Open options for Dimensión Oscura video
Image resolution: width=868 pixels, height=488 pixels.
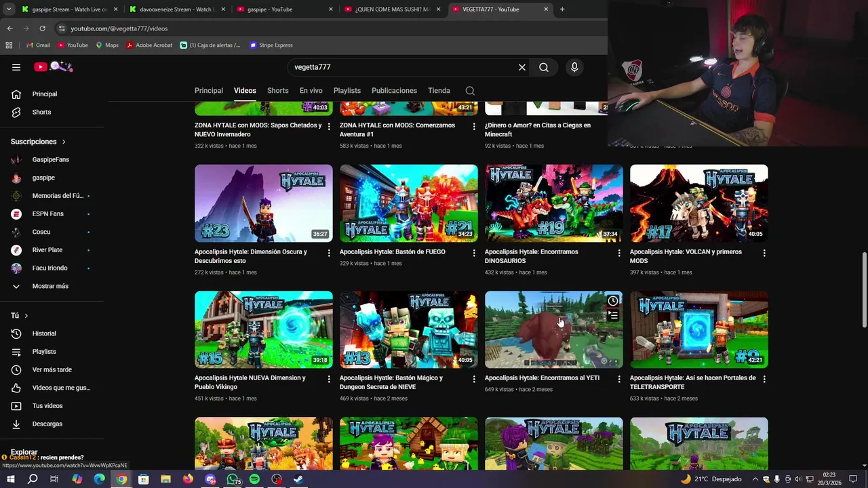tap(329, 253)
